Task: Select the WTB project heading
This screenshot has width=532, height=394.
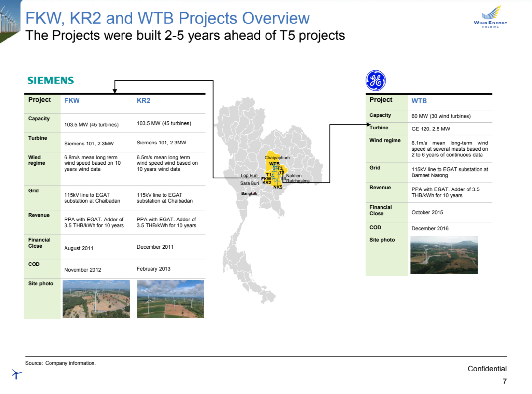Action: tap(419, 101)
